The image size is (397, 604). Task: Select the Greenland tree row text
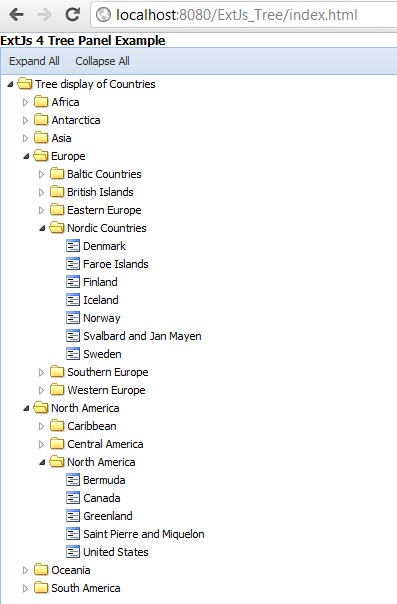point(108,516)
